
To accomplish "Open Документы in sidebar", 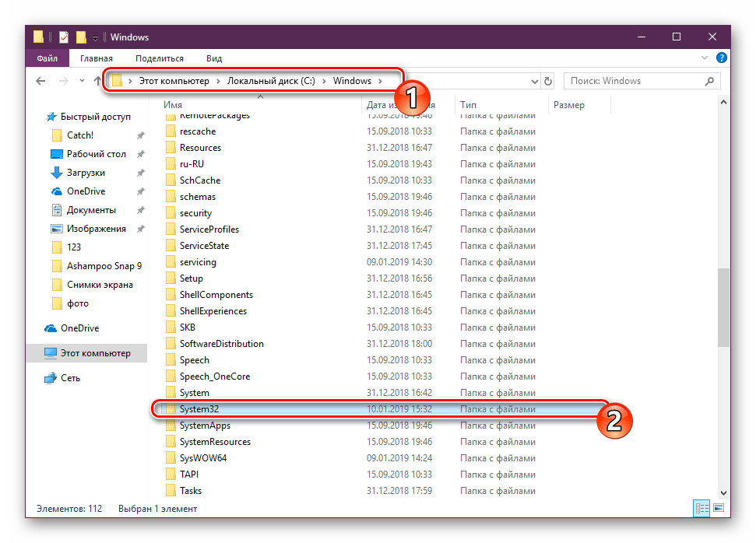I will (91, 210).
